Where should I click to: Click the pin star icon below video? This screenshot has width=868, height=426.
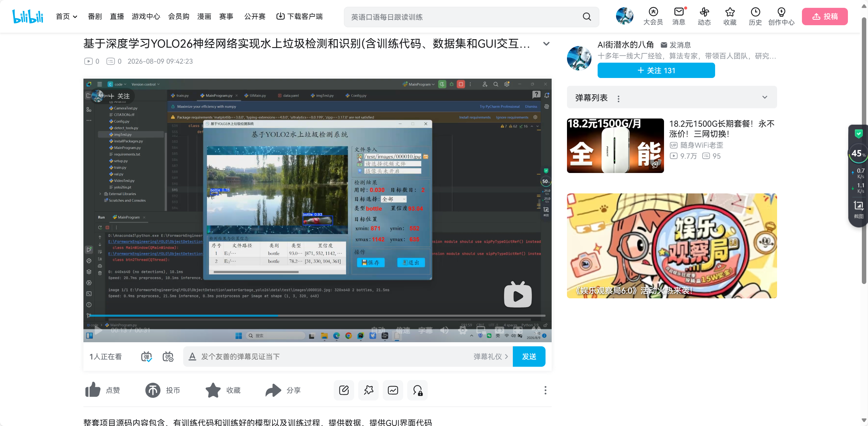[x=368, y=390]
